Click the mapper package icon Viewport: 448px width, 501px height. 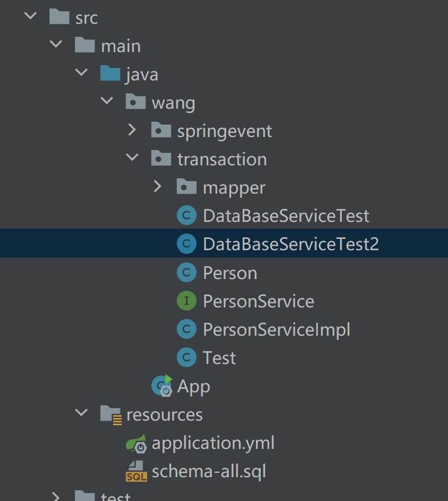pyautogui.click(x=187, y=187)
